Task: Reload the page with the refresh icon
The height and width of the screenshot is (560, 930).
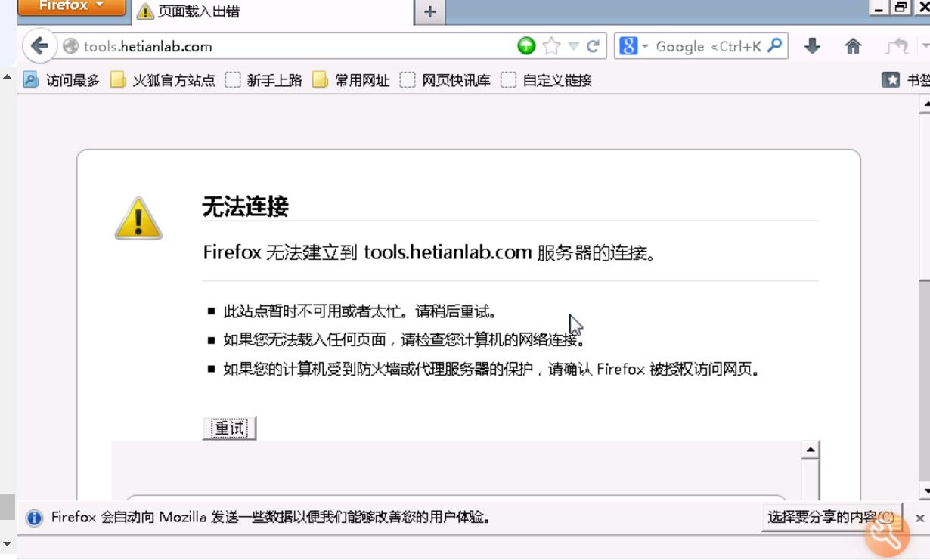Action: click(594, 47)
